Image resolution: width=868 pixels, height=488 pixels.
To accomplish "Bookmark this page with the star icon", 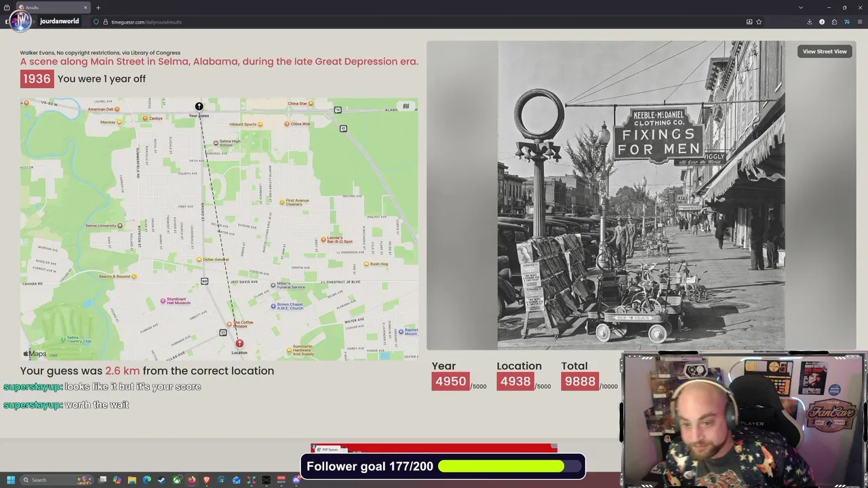I will click(x=759, y=22).
